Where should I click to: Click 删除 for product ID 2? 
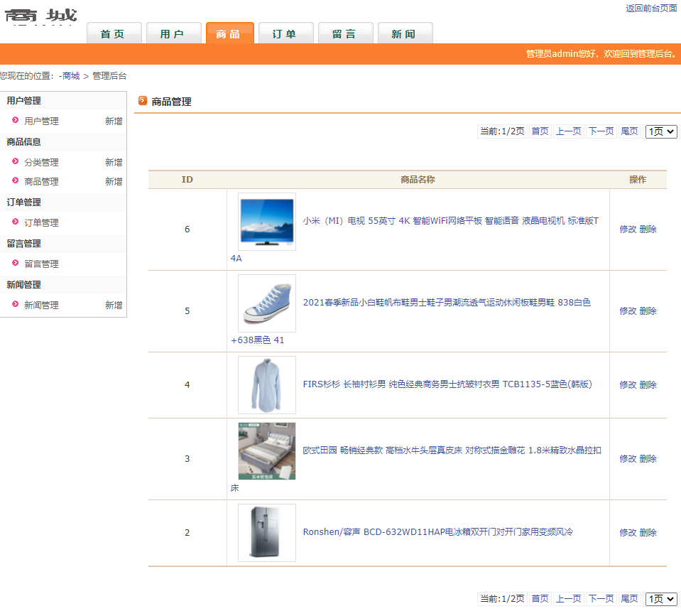[x=648, y=533]
